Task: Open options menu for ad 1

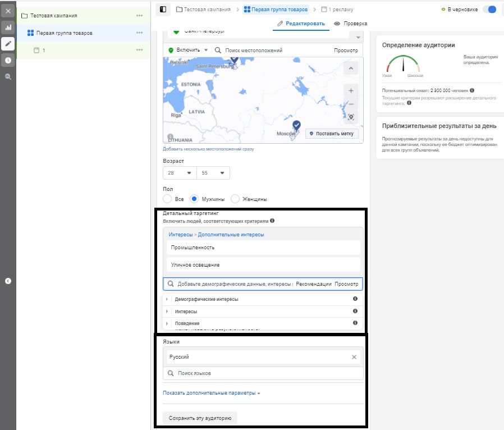Action: coord(139,50)
